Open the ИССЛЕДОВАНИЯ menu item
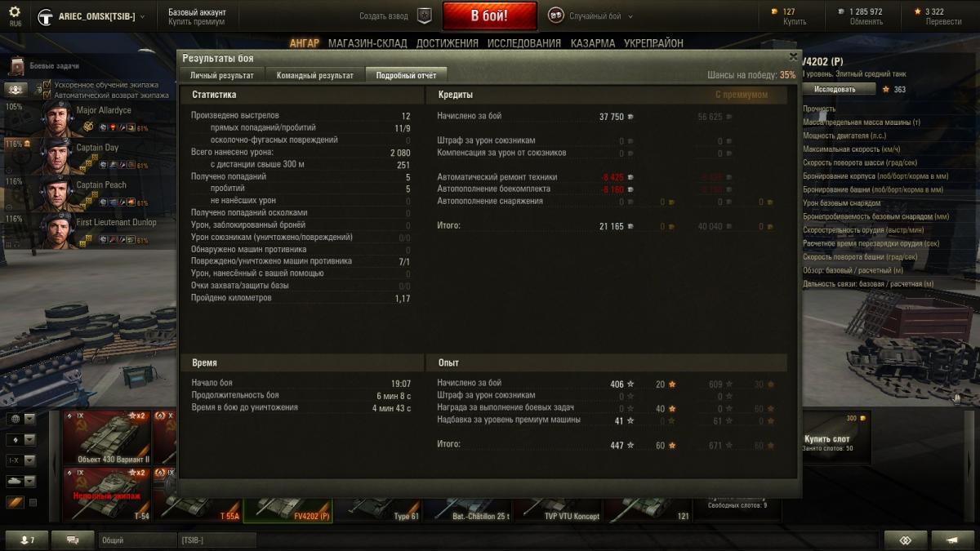The height and width of the screenshot is (551, 980). pyautogui.click(x=524, y=43)
